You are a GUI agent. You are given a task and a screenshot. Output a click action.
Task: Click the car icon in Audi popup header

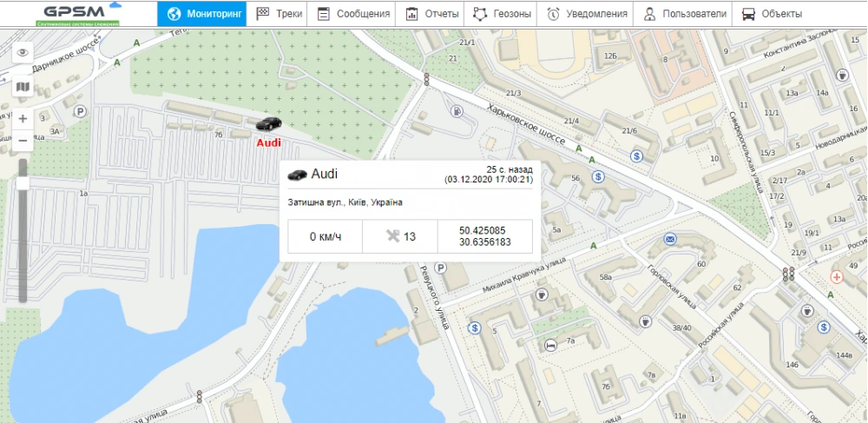point(297,175)
